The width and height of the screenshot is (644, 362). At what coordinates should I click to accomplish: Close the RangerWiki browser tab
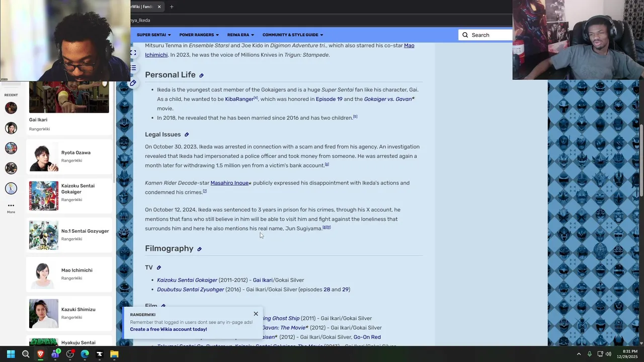(159, 7)
